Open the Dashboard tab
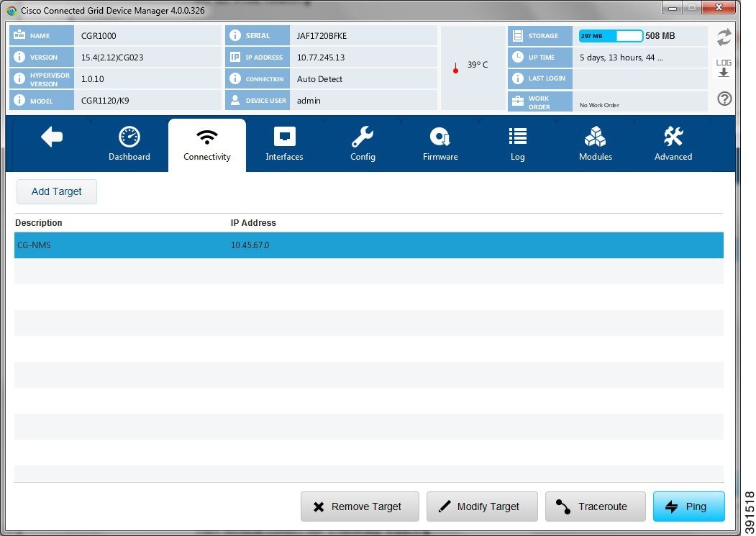The image size is (756, 536). coord(129,144)
